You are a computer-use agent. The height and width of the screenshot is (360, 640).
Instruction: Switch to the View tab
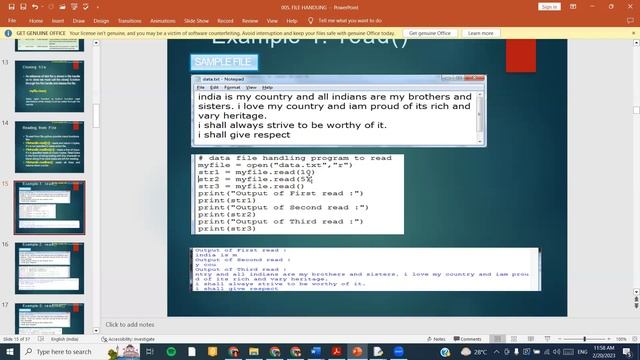[x=272, y=20]
